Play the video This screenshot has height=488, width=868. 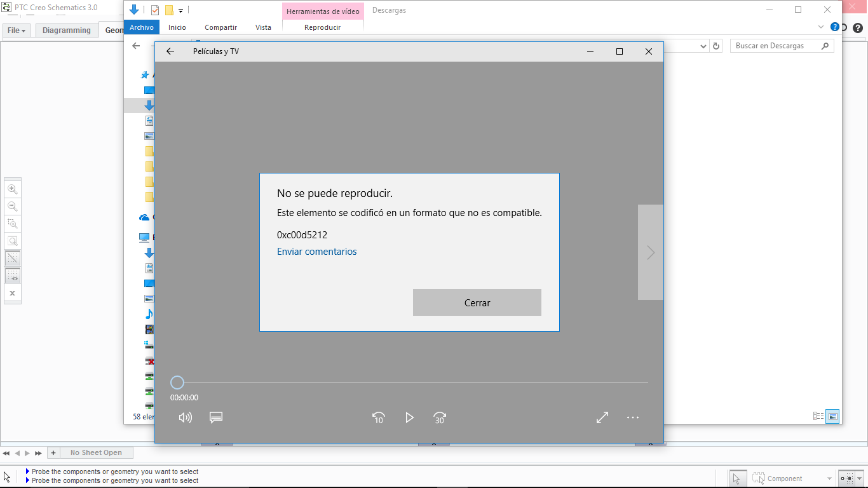point(410,417)
